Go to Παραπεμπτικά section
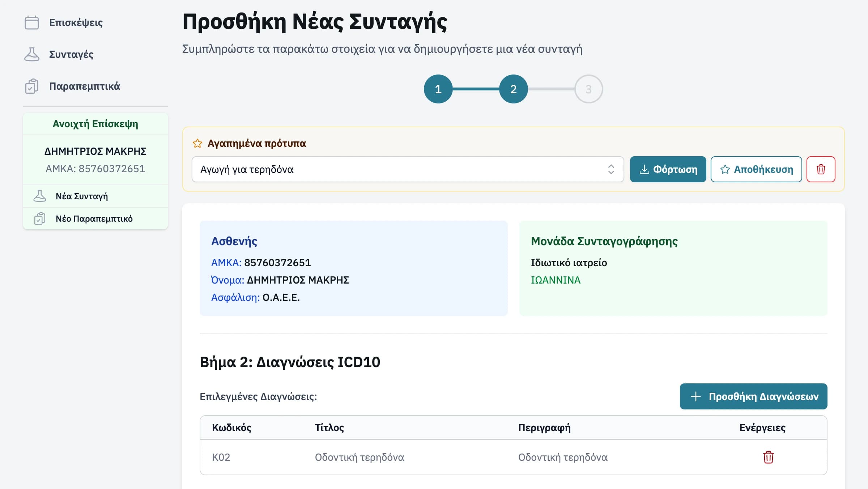The image size is (868, 489). coord(85,86)
